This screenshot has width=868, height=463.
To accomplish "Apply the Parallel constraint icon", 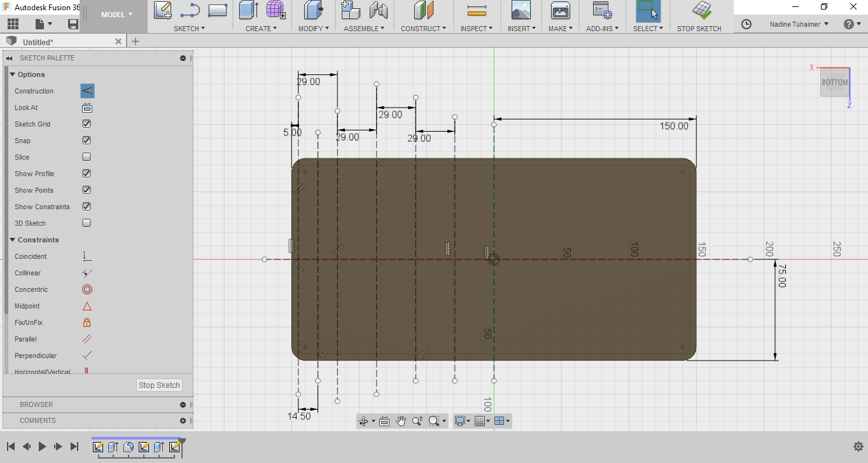I will click(x=87, y=339).
